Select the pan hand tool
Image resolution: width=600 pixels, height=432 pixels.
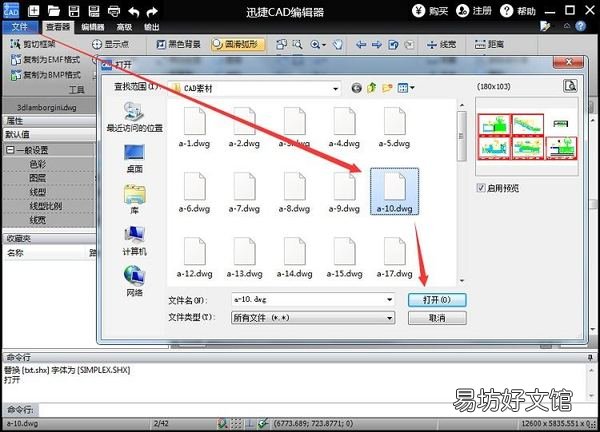[x=337, y=44]
